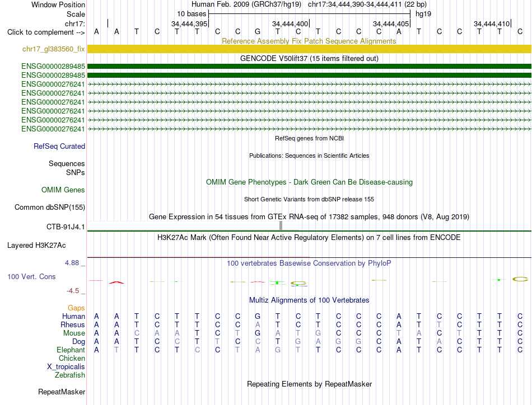Click the -4.5 lower PhyloP scale value
Viewport: 532px width, 405px height.
[73, 291]
